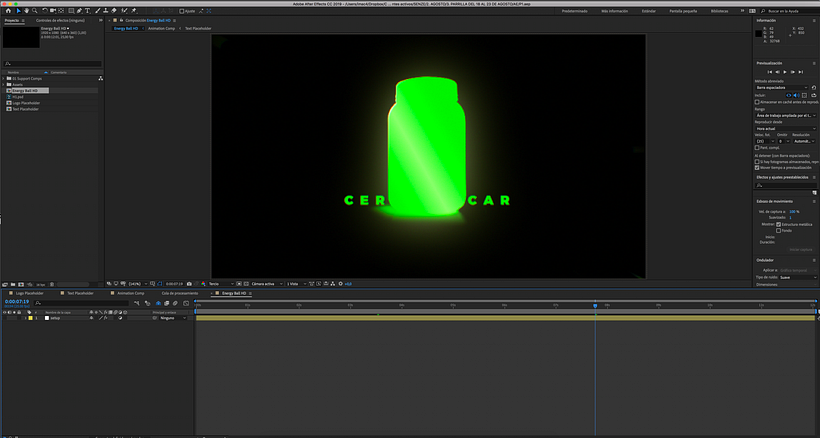820x438 pixels.
Task: Click the current-time indicator in the timeline
Action: pos(595,305)
